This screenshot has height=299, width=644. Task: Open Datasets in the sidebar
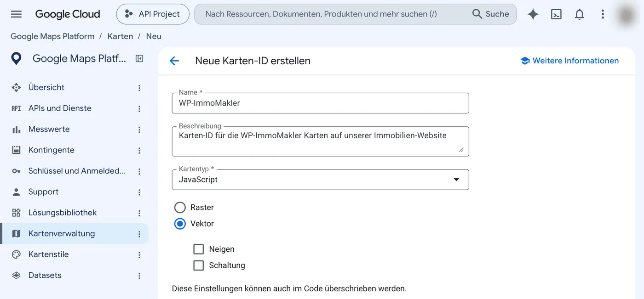45,276
